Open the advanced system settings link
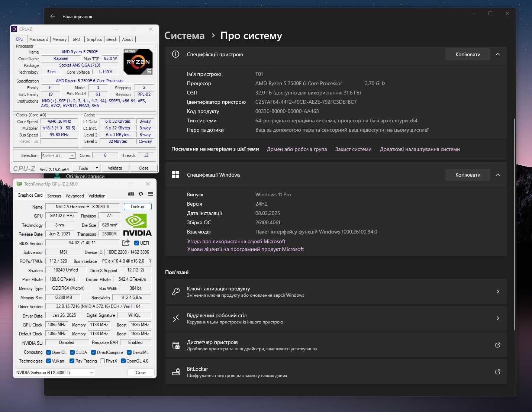Image resolution: width=532 pixels, height=412 pixels. (420, 149)
